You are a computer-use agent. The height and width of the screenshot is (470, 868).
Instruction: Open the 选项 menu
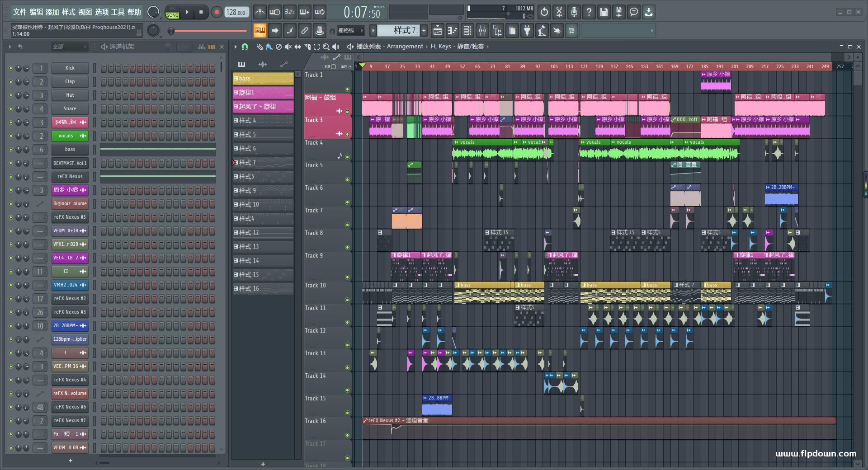click(101, 12)
